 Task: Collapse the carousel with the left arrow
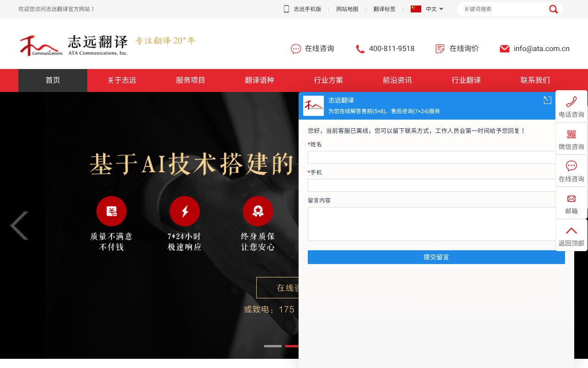[19, 225]
